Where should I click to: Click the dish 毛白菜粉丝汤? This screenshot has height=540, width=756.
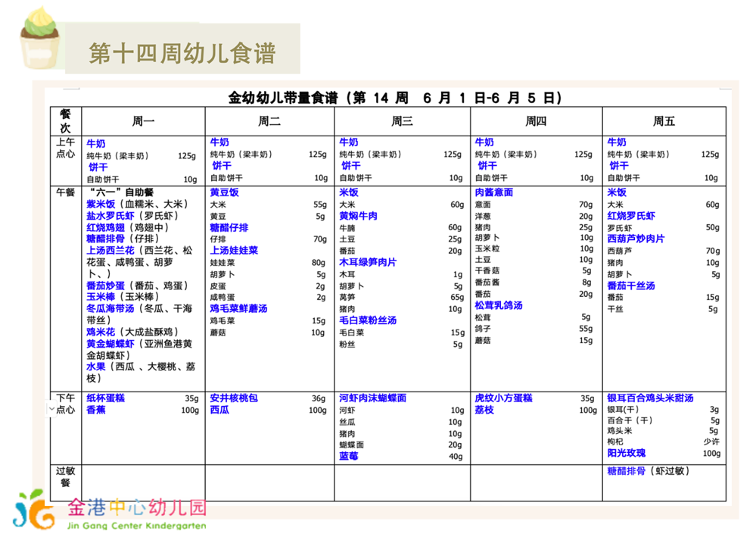click(368, 320)
